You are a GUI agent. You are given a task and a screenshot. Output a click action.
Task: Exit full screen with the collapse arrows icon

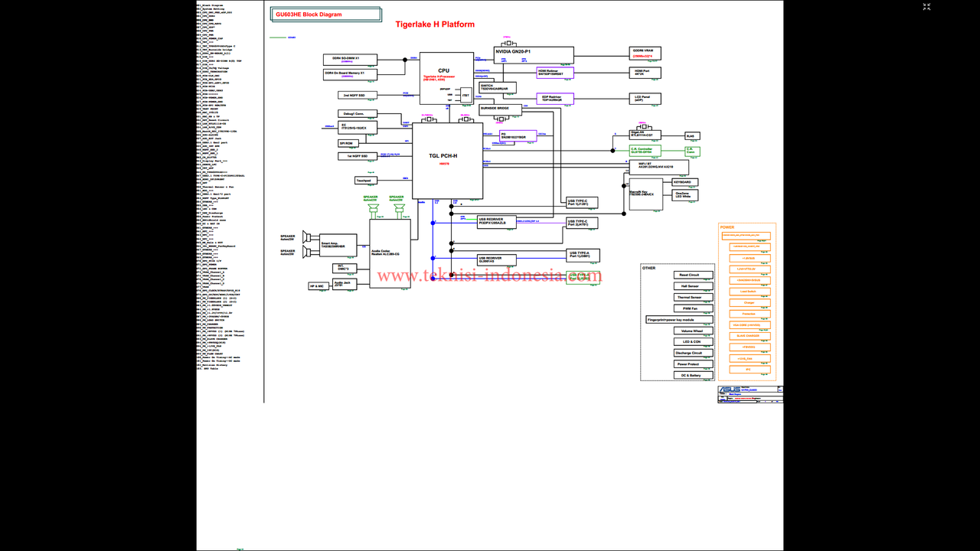point(926,7)
